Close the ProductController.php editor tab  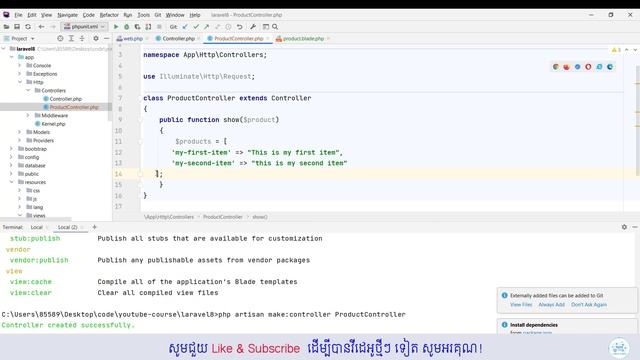(x=268, y=38)
